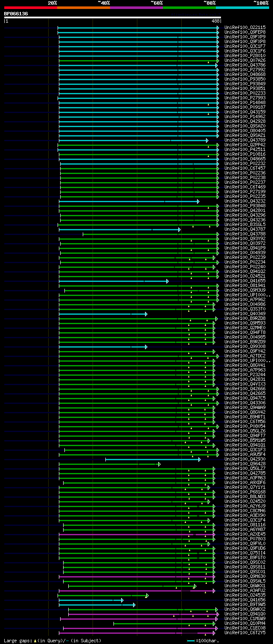Viewport: 273px width, 644px height.
Task: Open hit UniRef100_B9RZD8
Action: pos(245,319)
